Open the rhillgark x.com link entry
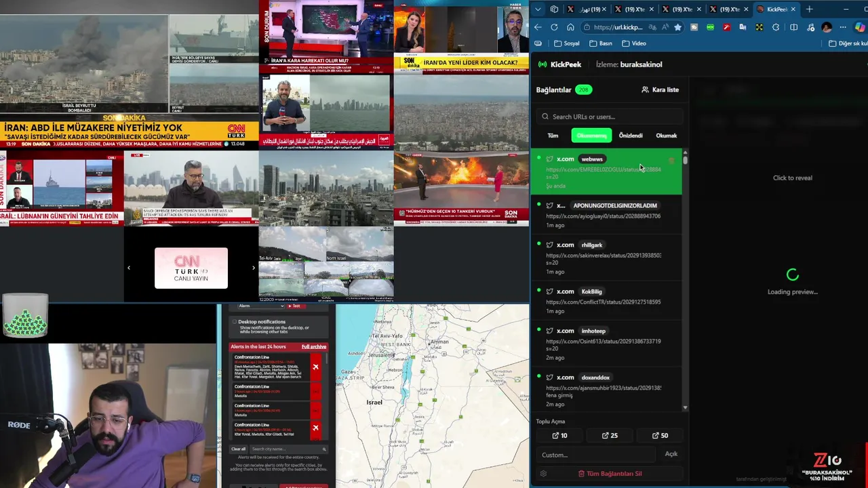The height and width of the screenshot is (488, 868). [606, 258]
